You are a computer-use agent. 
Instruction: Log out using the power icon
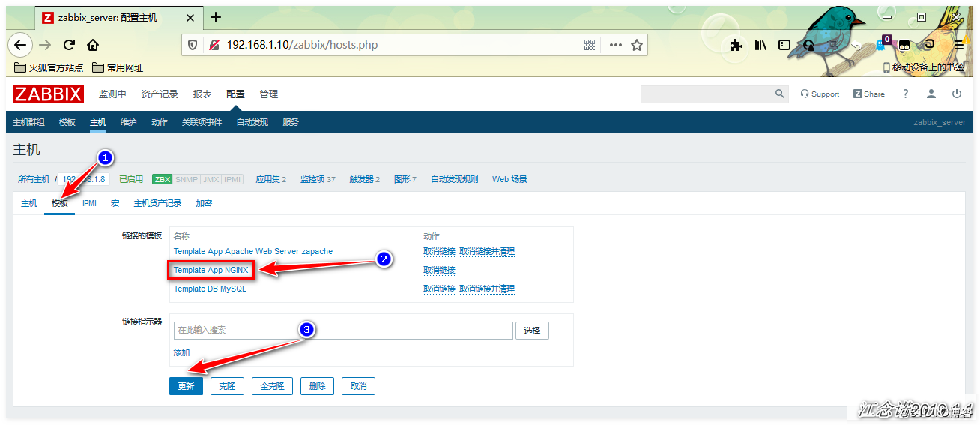point(957,94)
